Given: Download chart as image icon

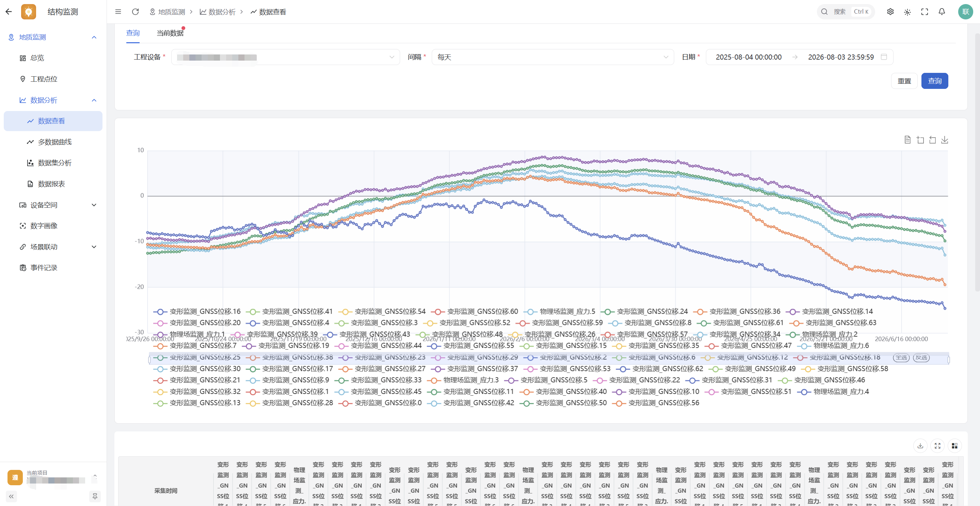Looking at the screenshot, I should point(945,140).
